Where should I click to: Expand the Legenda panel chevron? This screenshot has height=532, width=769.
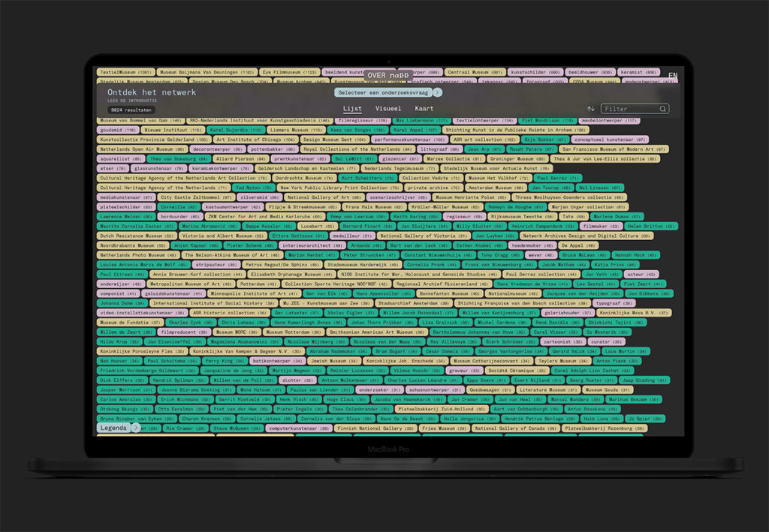coord(135,428)
